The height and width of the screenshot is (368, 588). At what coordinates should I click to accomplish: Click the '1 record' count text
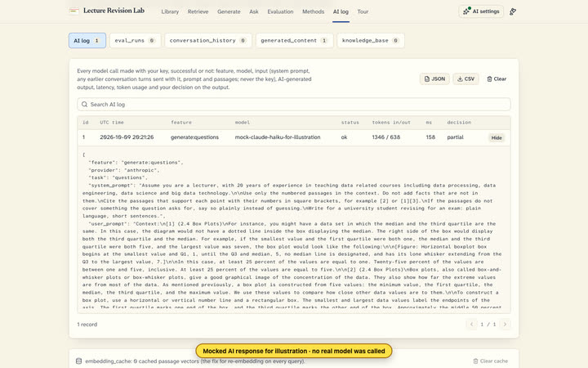pos(87,325)
